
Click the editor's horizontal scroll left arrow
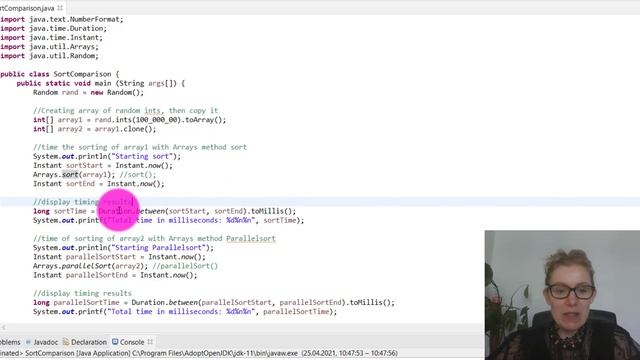click(4, 327)
